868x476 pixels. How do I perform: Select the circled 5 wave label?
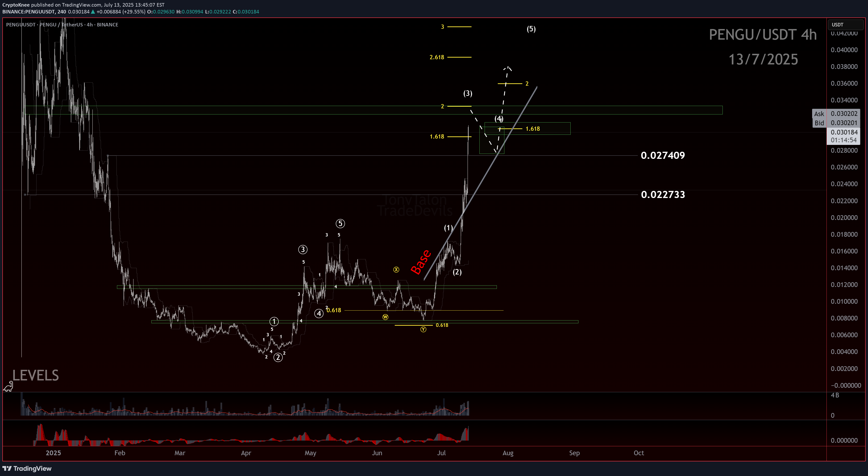340,223
